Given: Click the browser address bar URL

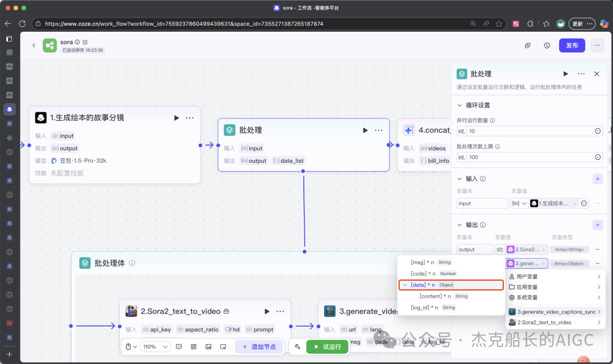Looking at the screenshot, I should click(184, 24).
